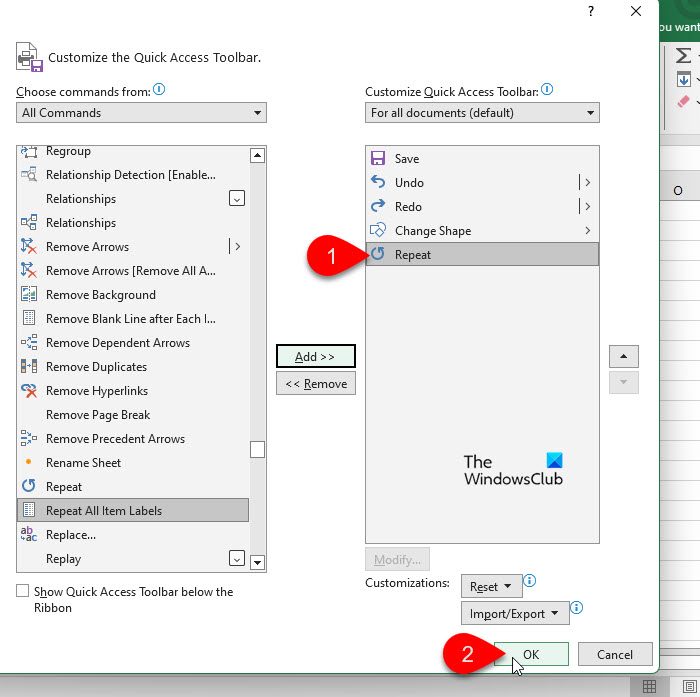Click the Remove Duplicates icon
The image size is (700, 697).
(28, 367)
